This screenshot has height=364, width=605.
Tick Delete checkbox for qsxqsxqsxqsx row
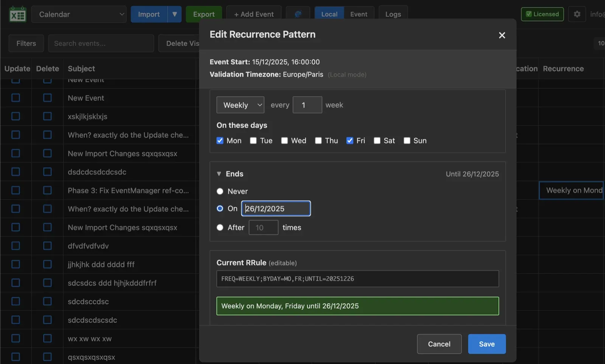pos(47,357)
